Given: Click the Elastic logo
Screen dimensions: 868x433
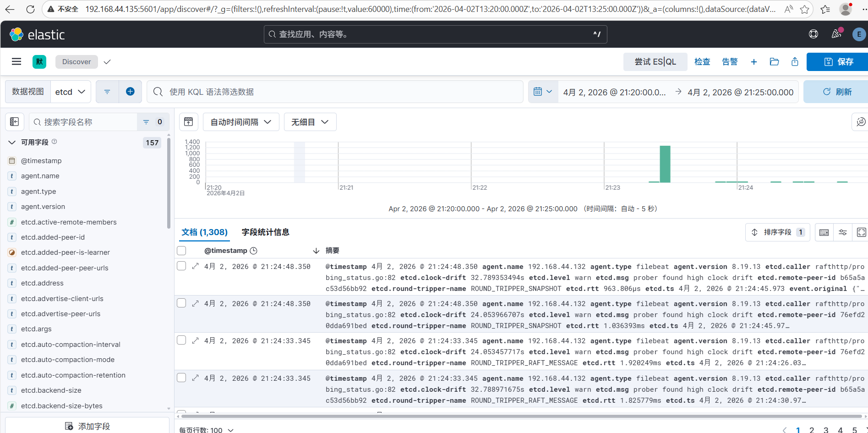Looking at the screenshot, I should coord(37,34).
